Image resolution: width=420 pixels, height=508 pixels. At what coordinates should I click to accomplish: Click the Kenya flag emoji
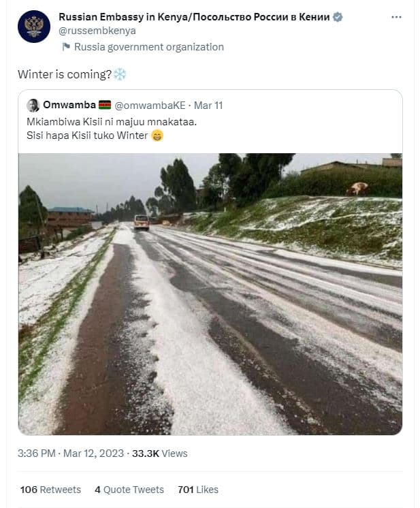(104, 106)
